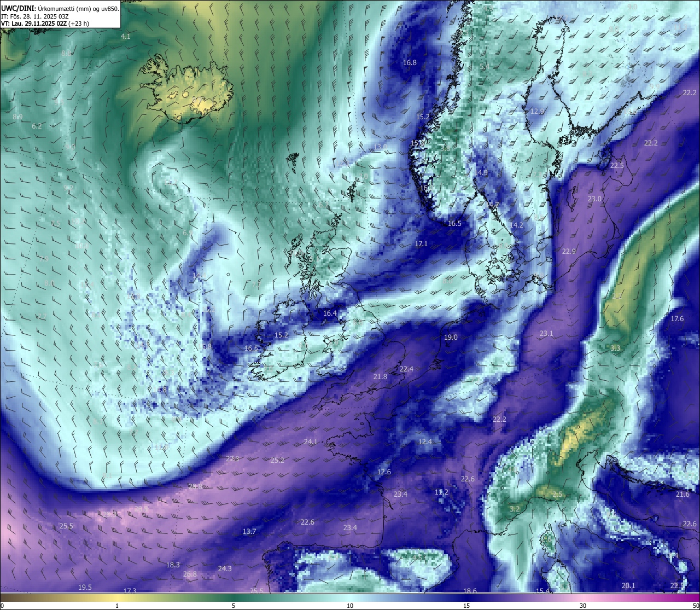Click the color scale tick labeled 50
700x610 pixels.
pos(696,606)
